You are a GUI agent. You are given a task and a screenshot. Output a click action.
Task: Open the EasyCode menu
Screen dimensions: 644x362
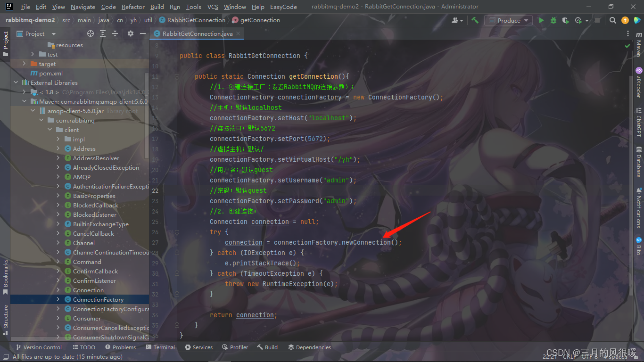point(283,7)
